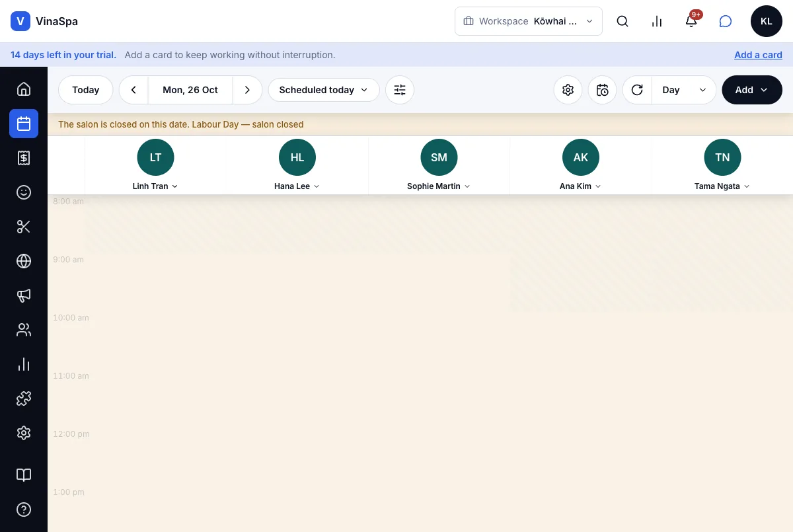Expand Linh Tran staff menu

point(155,186)
